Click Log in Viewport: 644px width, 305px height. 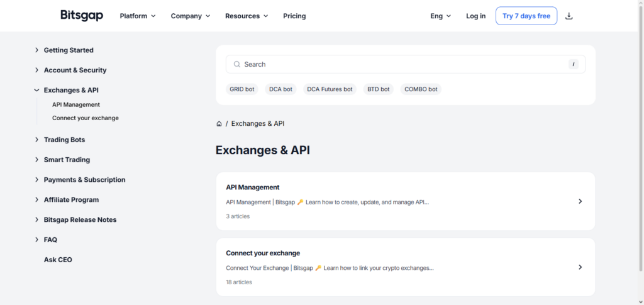(x=475, y=16)
